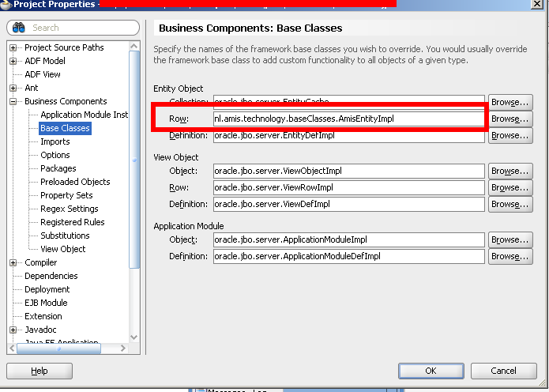Select the Base Classes tree item

coord(65,128)
